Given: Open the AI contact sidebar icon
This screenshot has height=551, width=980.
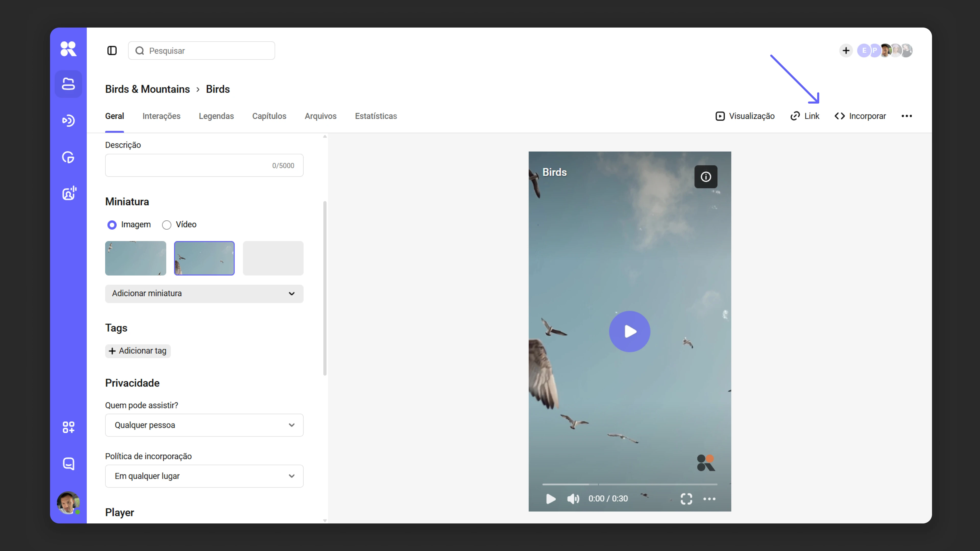Looking at the screenshot, I should [x=69, y=193].
